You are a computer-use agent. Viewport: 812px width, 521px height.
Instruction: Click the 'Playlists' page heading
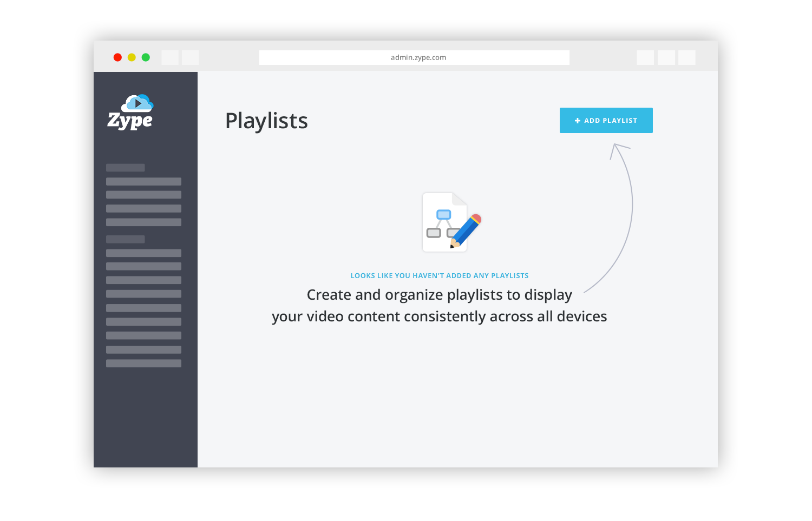266,121
